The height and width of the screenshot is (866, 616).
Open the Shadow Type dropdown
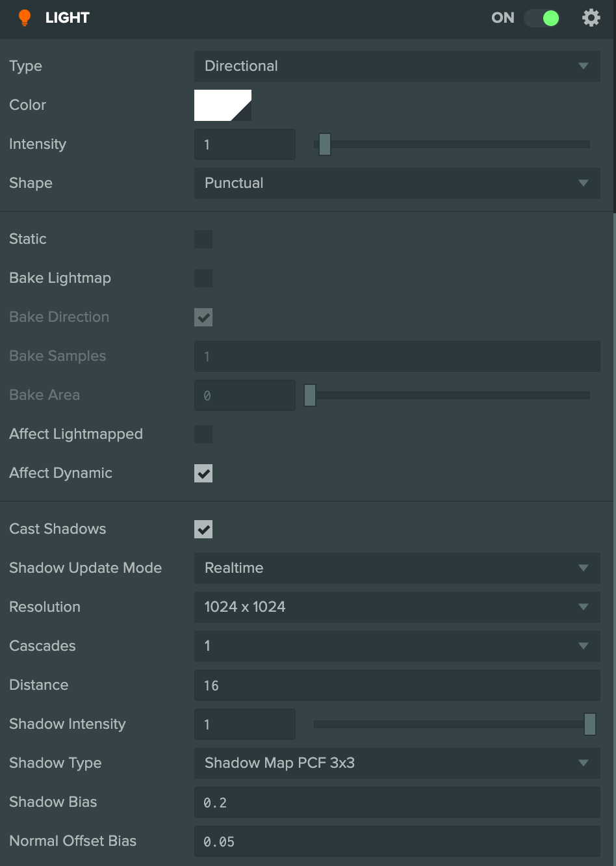click(x=397, y=763)
